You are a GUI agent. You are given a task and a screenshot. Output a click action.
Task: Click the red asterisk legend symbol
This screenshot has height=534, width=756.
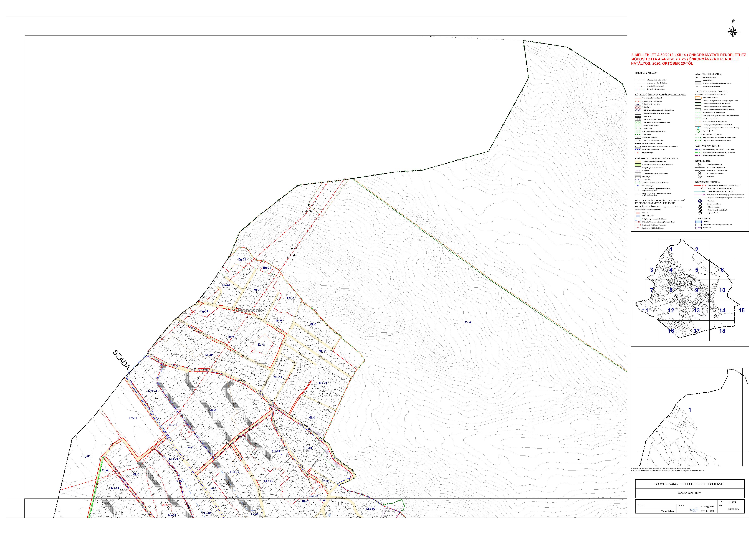[638, 153]
